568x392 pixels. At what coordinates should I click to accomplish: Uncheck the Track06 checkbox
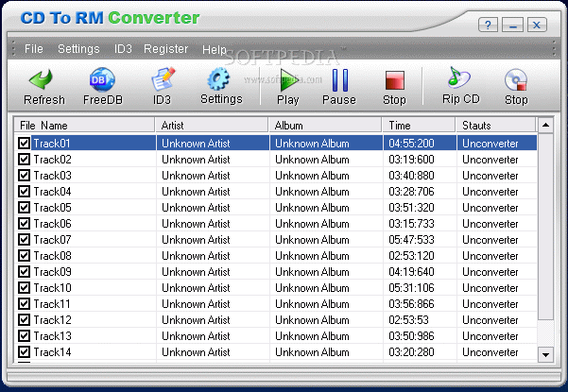24,223
